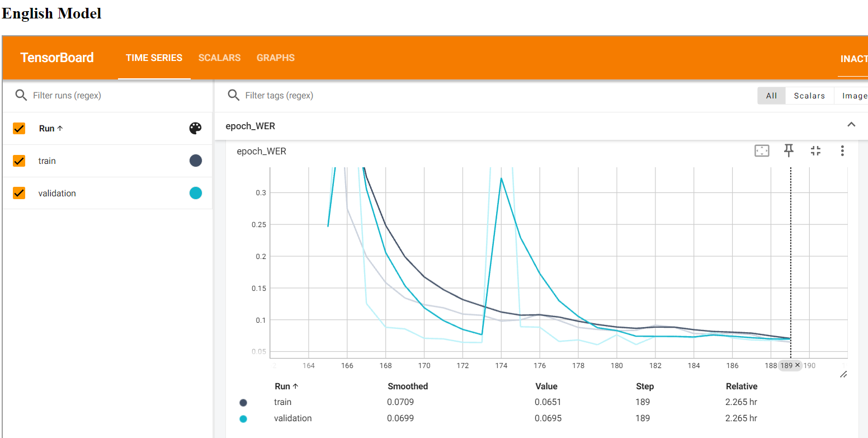Toggle the select-all Run checkbox
The height and width of the screenshot is (438, 868).
19,129
